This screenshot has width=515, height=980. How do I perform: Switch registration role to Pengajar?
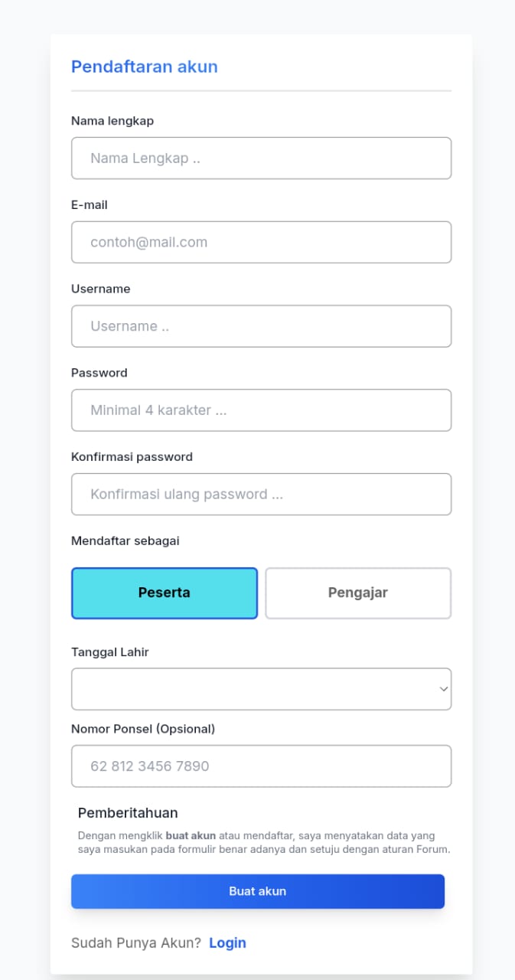358,593
